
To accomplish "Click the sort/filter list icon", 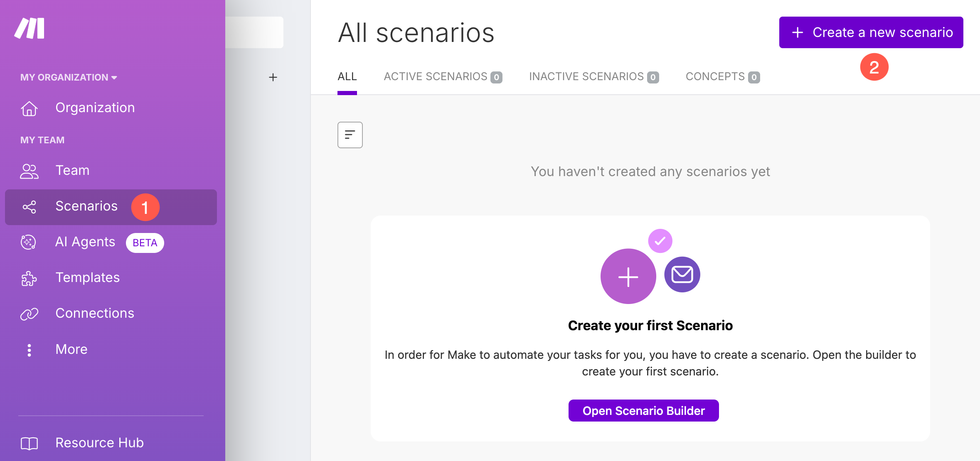I will [x=350, y=135].
